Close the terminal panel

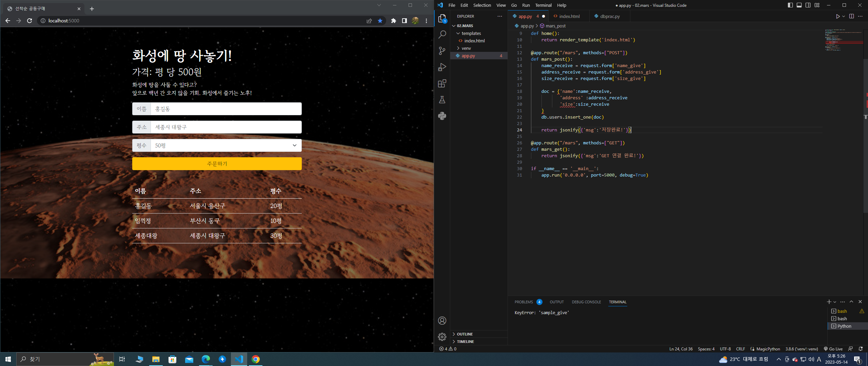click(860, 302)
